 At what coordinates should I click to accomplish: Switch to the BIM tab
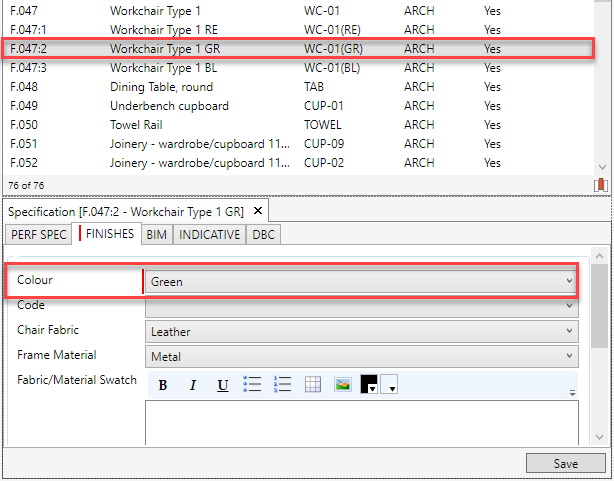(156, 234)
